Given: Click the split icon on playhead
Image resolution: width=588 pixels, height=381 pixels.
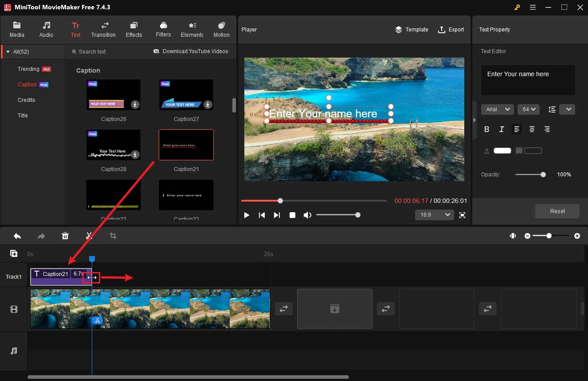Looking at the screenshot, I should tap(98, 320).
